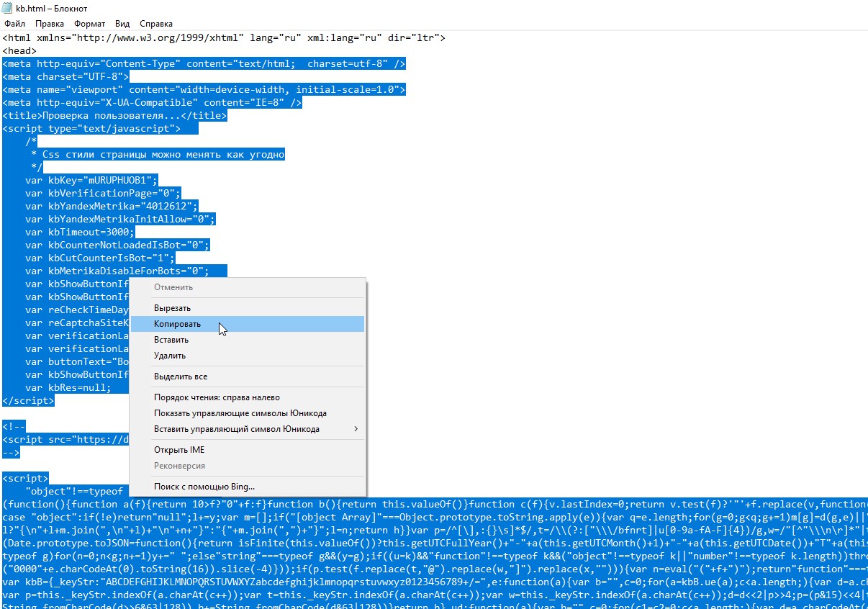Viewport: 868px width, 609px height.
Task: Choose Вставить in the context menu
Action: point(248,340)
